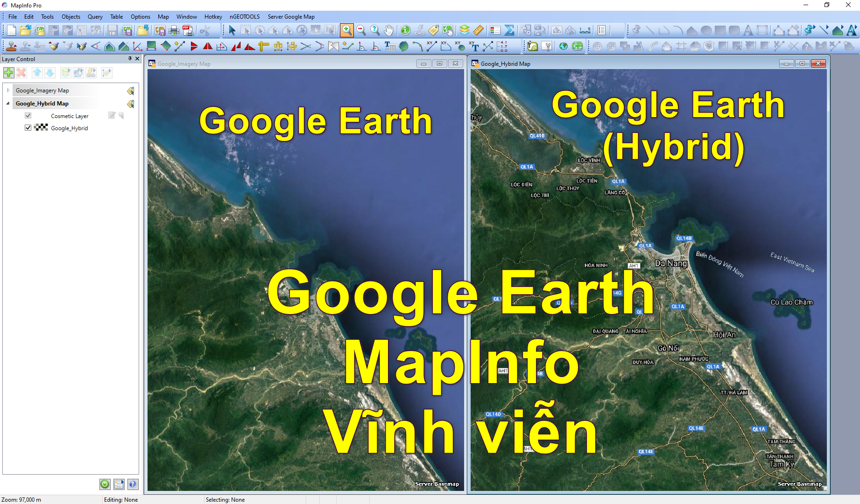Select the Cosmetic Layer row
Image resolution: width=860 pixels, height=504 pixels.
tap(70, 116)
